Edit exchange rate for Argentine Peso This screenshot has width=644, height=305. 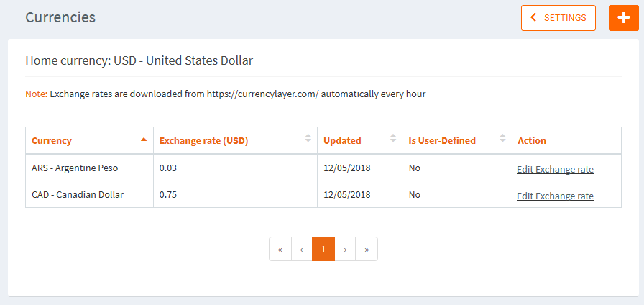tap(555, 170)
